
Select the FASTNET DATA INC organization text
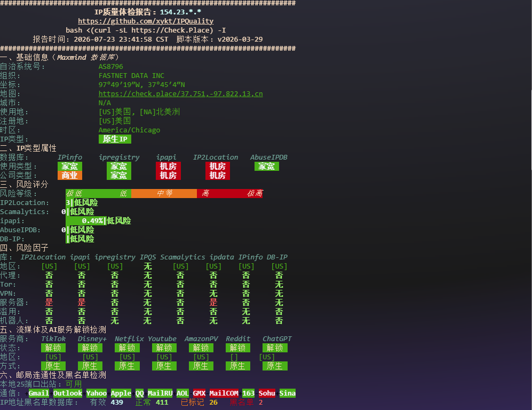pos(131,76)
